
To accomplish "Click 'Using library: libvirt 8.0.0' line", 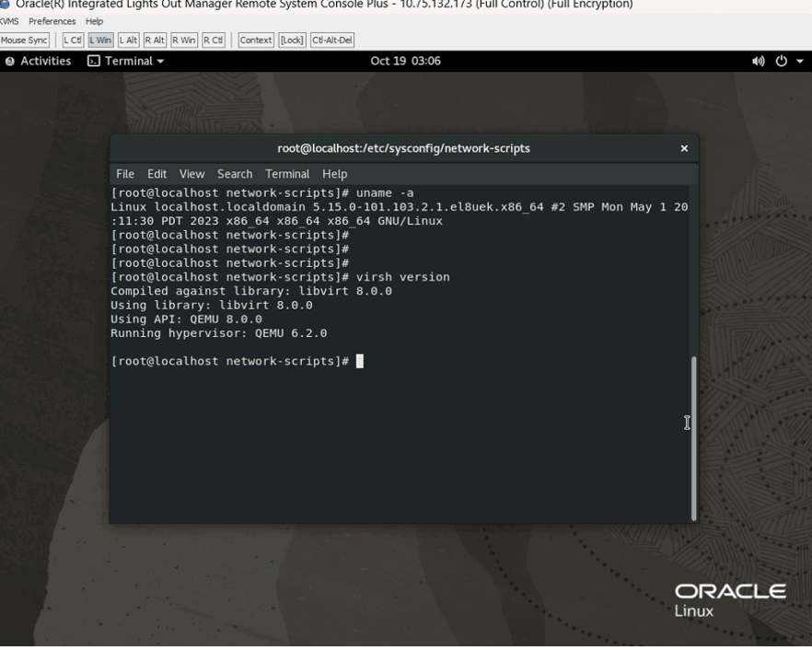I will click(x=212, y=305).
